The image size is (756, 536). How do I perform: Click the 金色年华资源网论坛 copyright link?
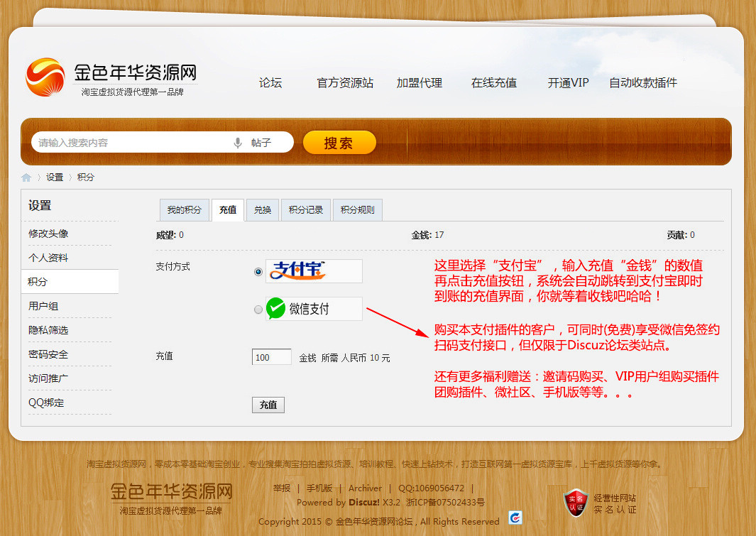tap(373, 522)
